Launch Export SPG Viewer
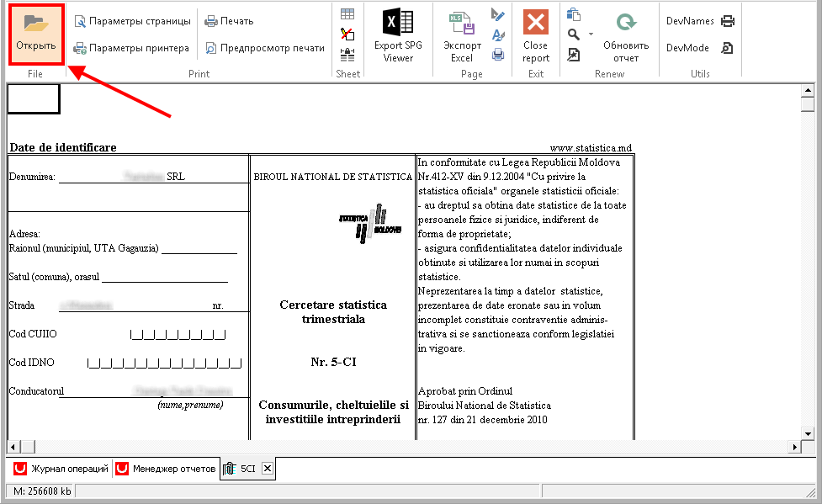822x504 pixels. click(398, 35)
